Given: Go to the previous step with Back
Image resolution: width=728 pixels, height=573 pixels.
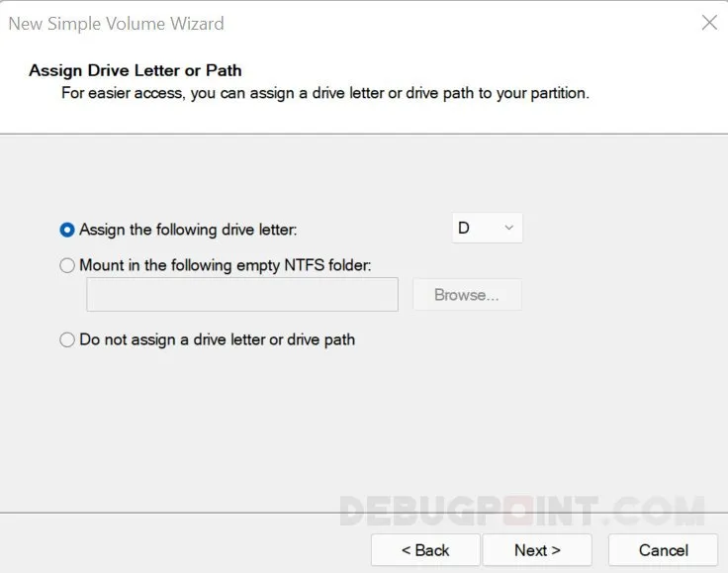Looking at the screenshot, I should [x=425, y=550].
